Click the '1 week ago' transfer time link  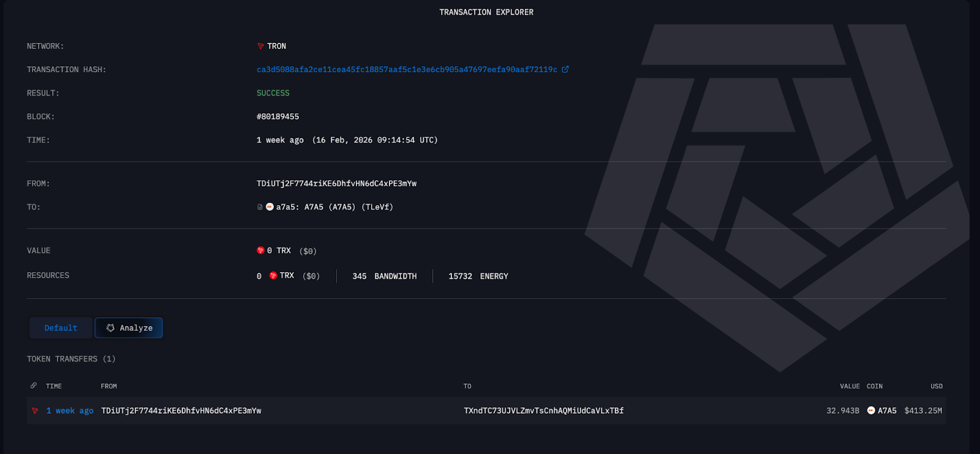click(70, 410)
